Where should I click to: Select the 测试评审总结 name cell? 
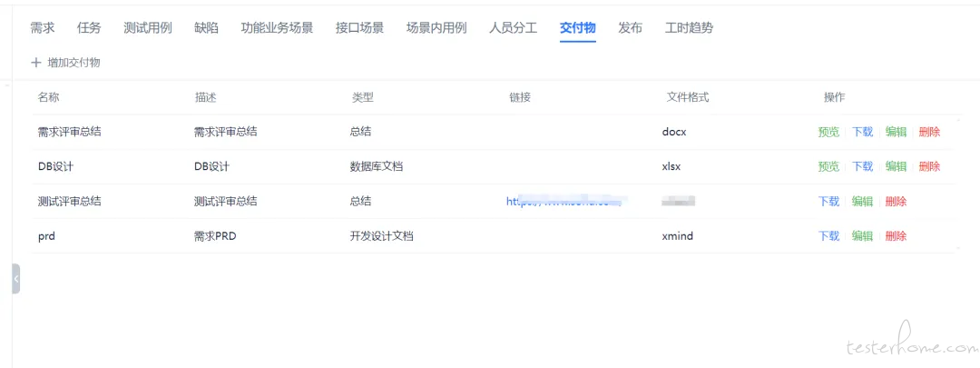(x=69, y=202)
